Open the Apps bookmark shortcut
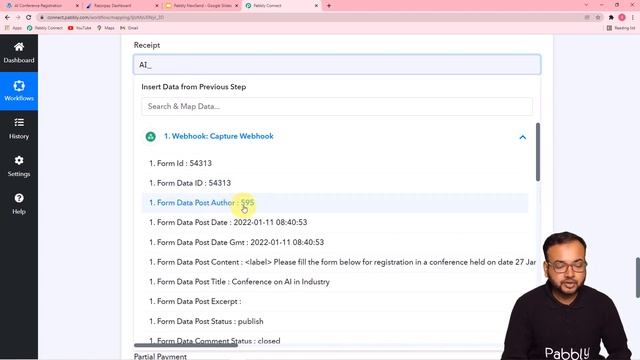 [x=13, y=28]
